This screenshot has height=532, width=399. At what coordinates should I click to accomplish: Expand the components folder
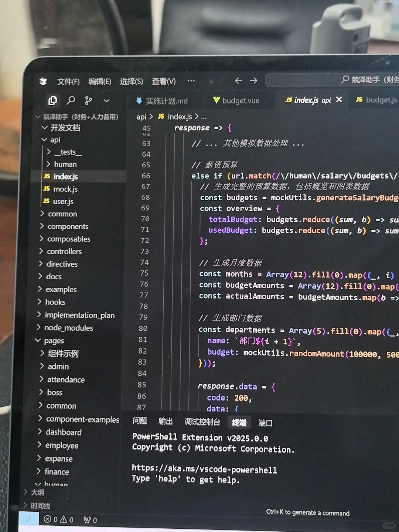tap(64, 226)
